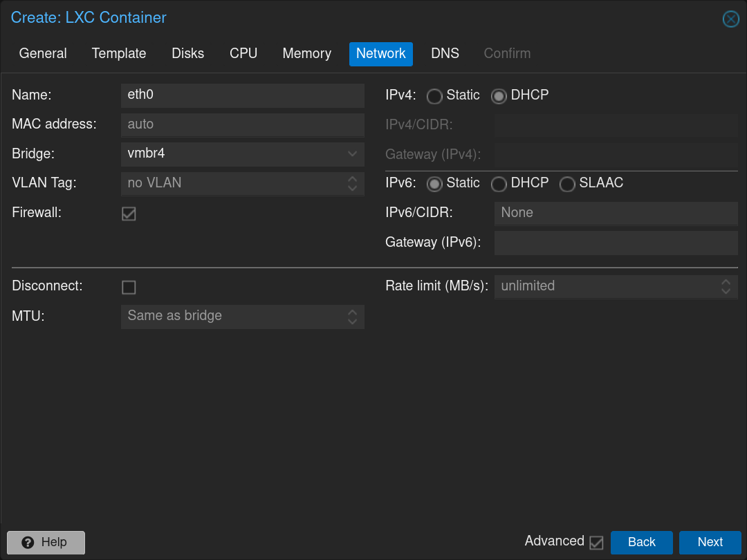Open the DNS tab
This screenshot has height=560, width=747.
[445, 53]
